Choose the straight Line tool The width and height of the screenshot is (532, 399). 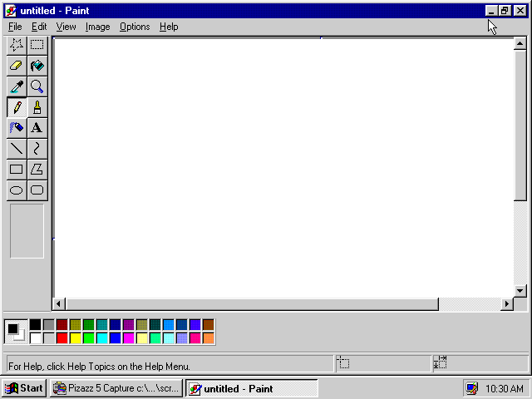pos(17,149)
